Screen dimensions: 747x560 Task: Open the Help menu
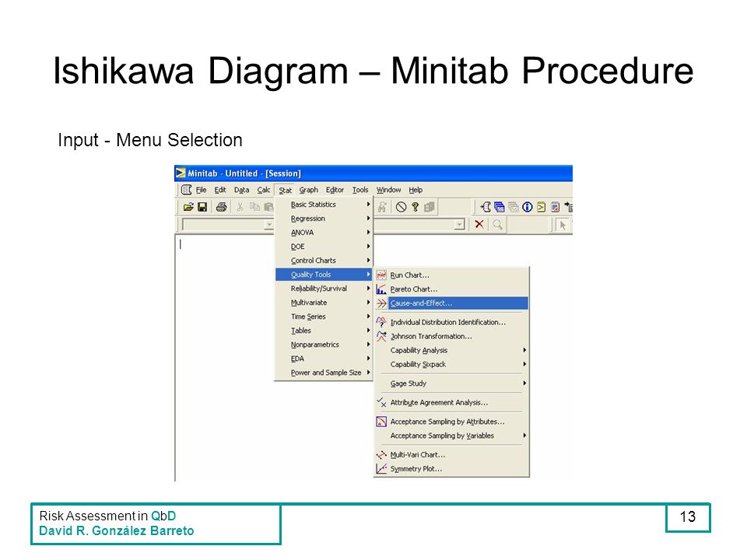coord(416,190)
